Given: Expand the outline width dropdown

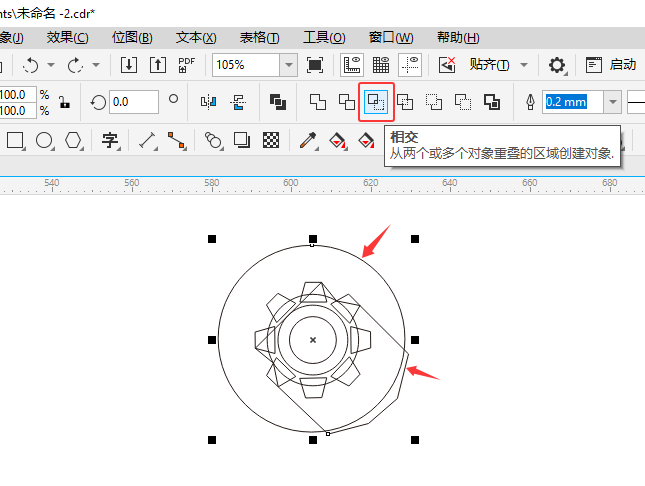Looking at the screenshot, I should click(613, 102).
